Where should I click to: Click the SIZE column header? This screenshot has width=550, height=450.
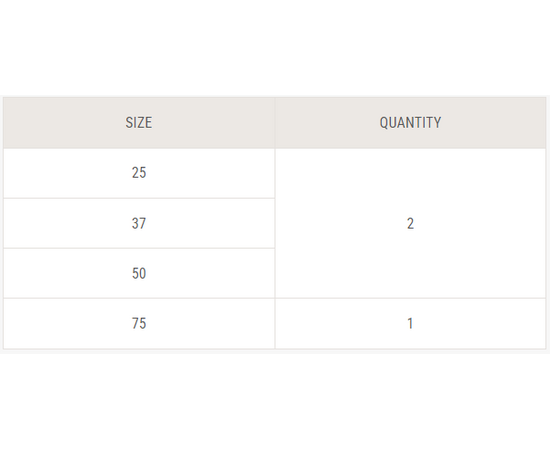pyautogui.click(x=139, y=123)
